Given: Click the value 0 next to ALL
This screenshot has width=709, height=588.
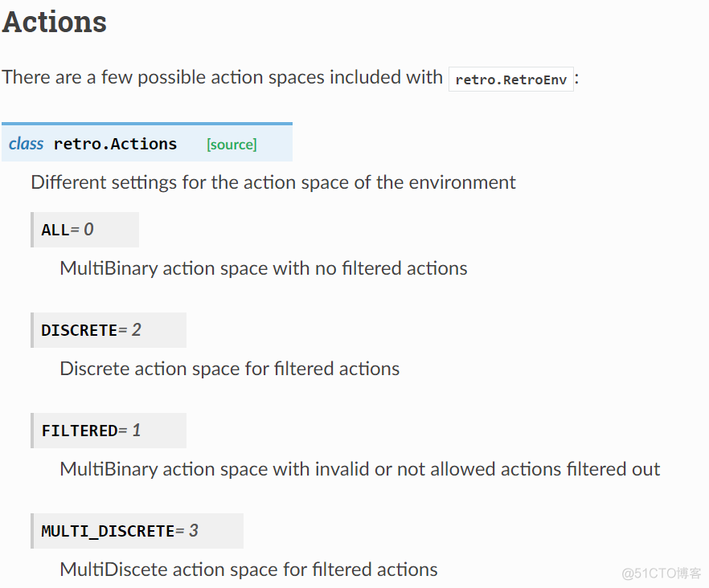Looking at the screenshot, I should 88,230.
